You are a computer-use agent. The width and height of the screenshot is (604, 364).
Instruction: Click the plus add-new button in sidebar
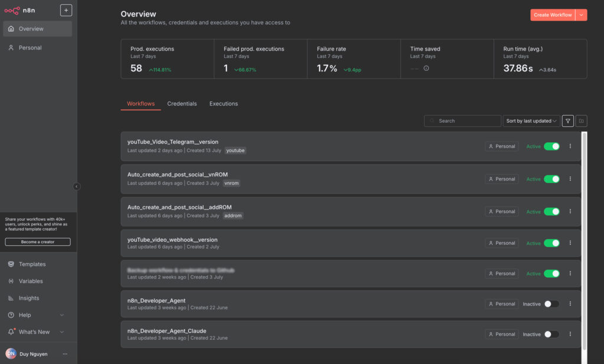pyautogui.click(x=66, y=11)
